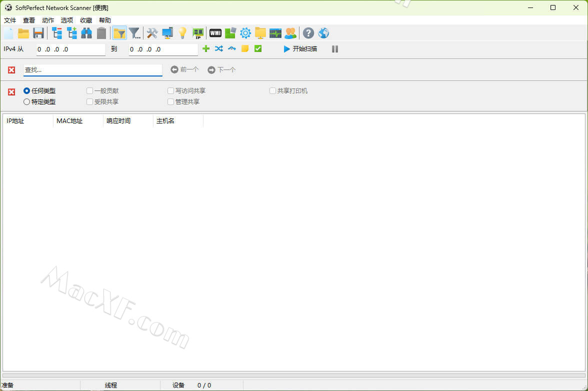Click the blue computer monitor icon
This screenshot has width=588, height=391.
click(167, 33)
